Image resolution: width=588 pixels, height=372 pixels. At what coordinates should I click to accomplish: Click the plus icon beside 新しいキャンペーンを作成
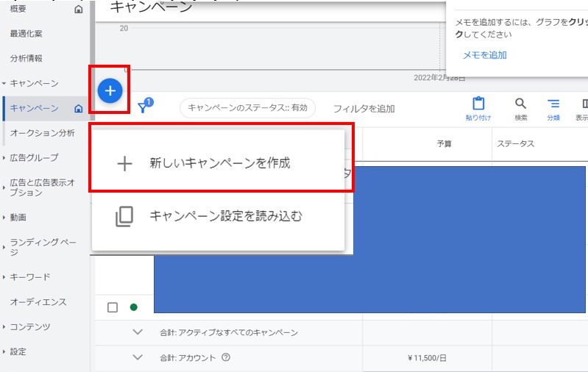[x=124, y=164]
